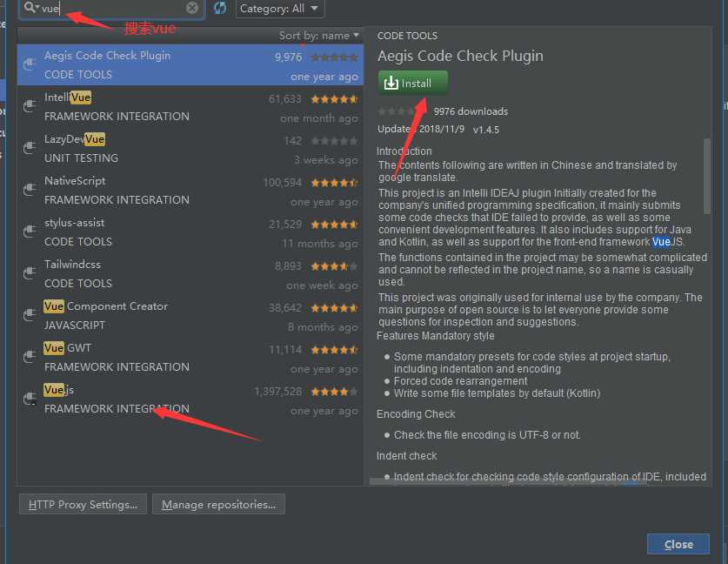Close the plugin browser dialog
The height and width of the screenshot is (564, 728).
tap(678, 544)
